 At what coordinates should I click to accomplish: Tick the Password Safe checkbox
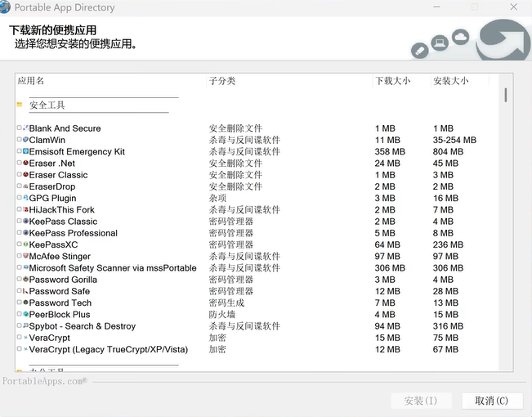[x=20, y=290]
